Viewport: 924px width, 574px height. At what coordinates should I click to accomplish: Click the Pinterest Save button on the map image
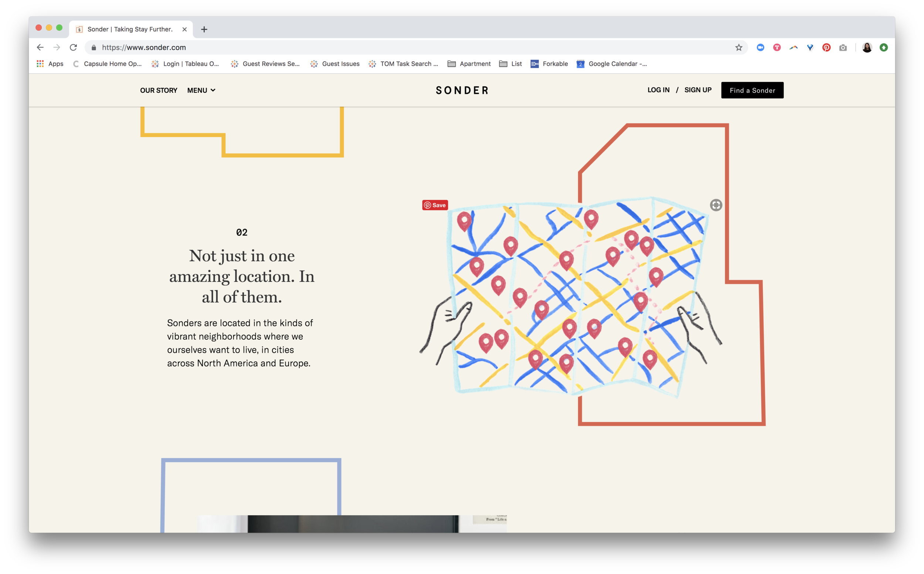pyautogui.click(x=435, y=205)
